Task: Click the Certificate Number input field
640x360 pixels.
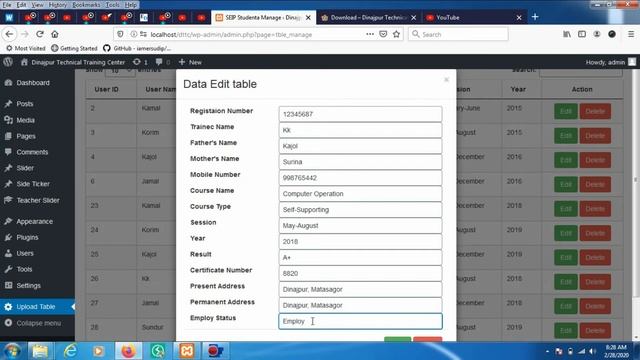Action: (x=360, y=273)
